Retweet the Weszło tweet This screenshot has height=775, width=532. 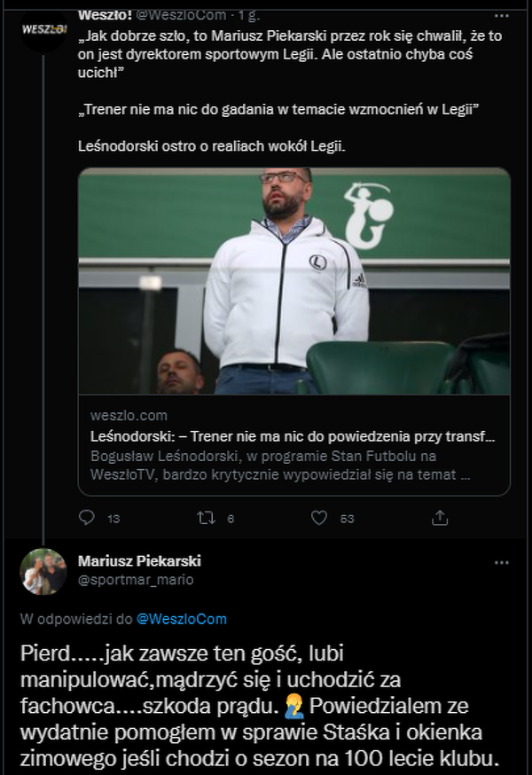[207, 518]
